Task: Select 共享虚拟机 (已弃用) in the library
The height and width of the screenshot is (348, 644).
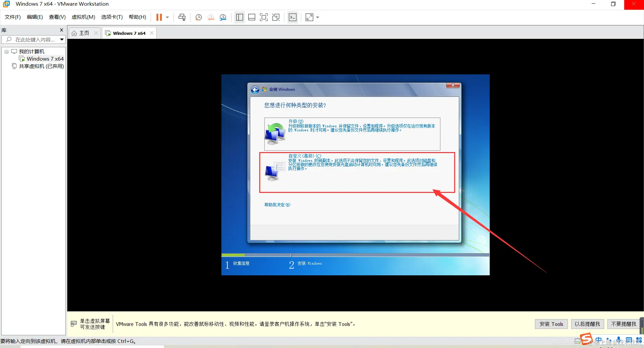Action: click(x=41, y=66)
